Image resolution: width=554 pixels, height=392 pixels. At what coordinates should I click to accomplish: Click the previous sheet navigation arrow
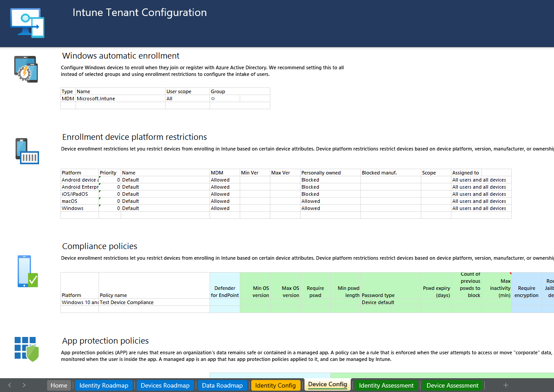tap(10, 385)
